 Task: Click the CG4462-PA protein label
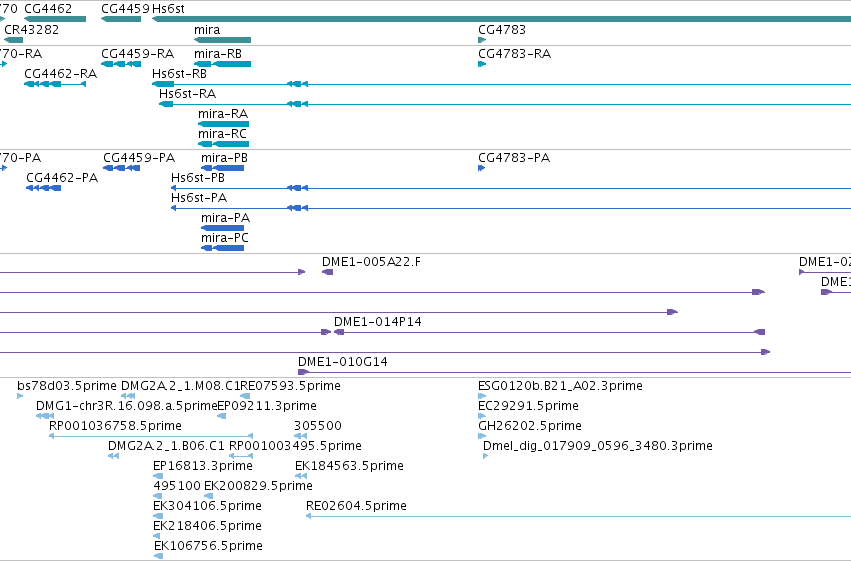pos(62,177)
